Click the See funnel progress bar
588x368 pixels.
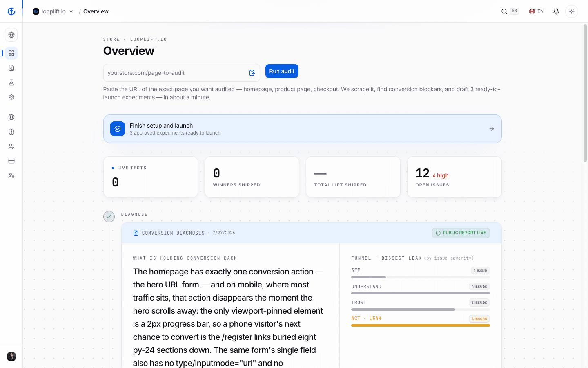point(421,277)
